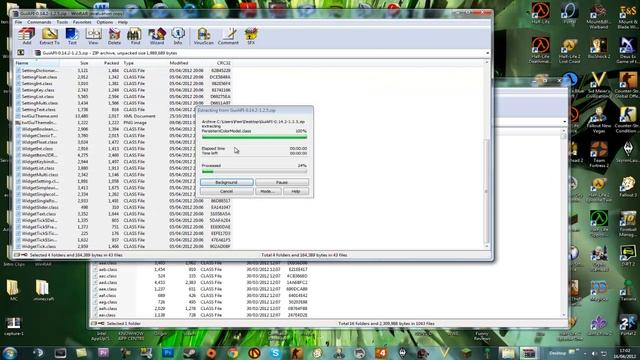
Task: Sort by the Type column header
Action: 144,63
